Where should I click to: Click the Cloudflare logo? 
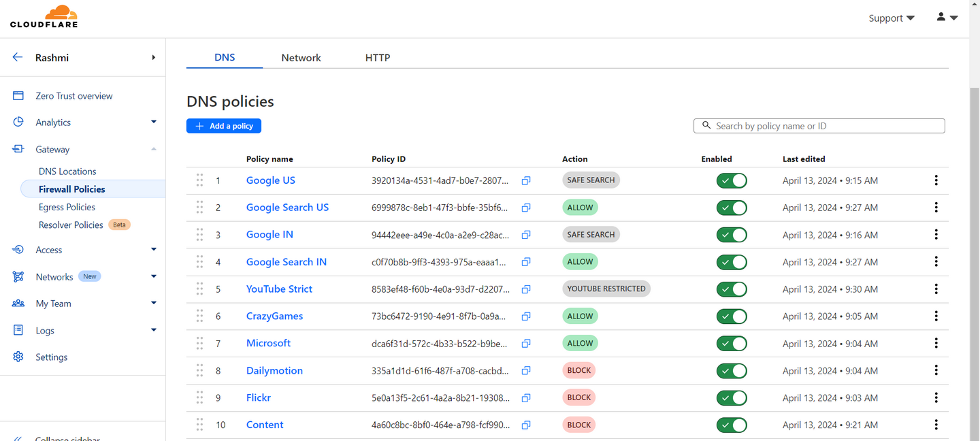point(44,17)
